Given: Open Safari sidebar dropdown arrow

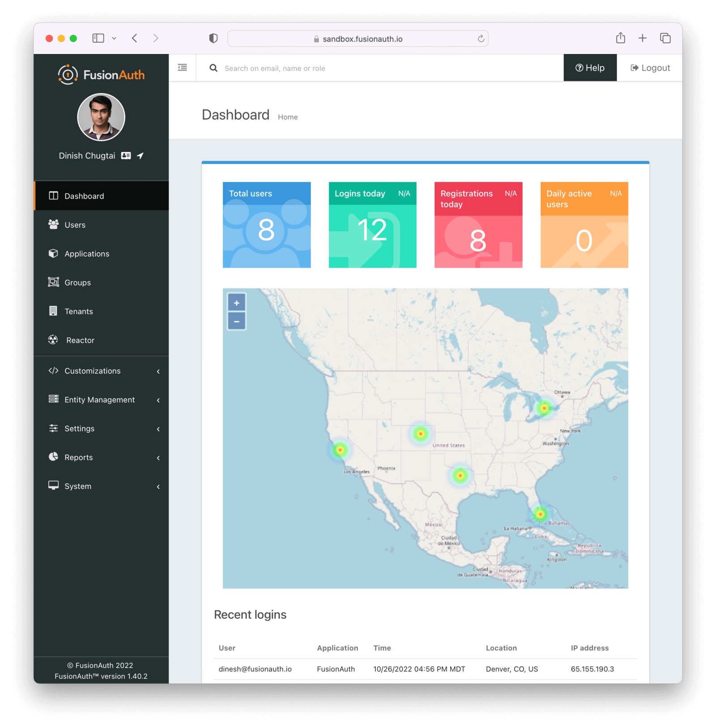Looking at the screenshot, I should 114,38.
